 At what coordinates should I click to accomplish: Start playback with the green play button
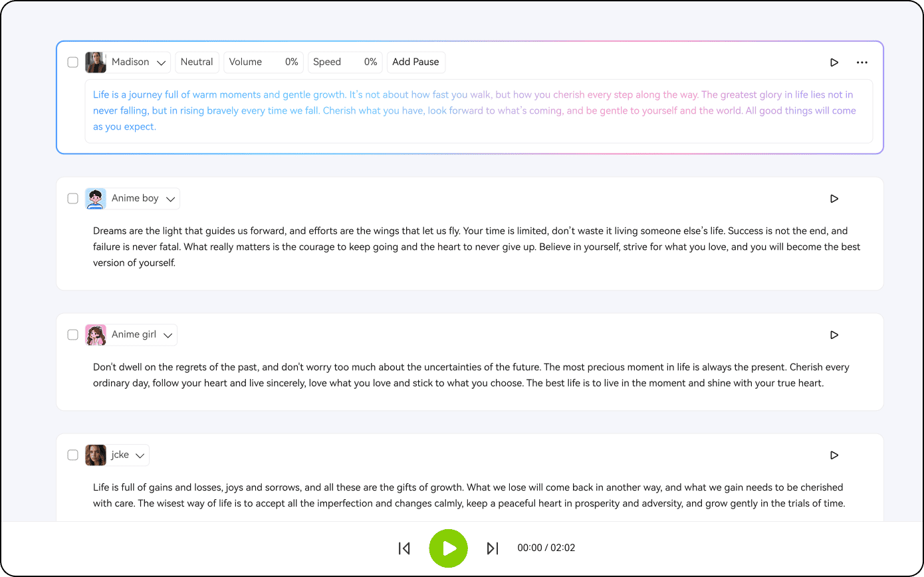point(448,548)
